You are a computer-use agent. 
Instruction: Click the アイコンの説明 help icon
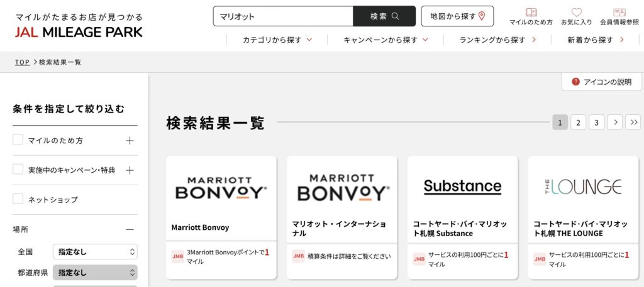575,82
